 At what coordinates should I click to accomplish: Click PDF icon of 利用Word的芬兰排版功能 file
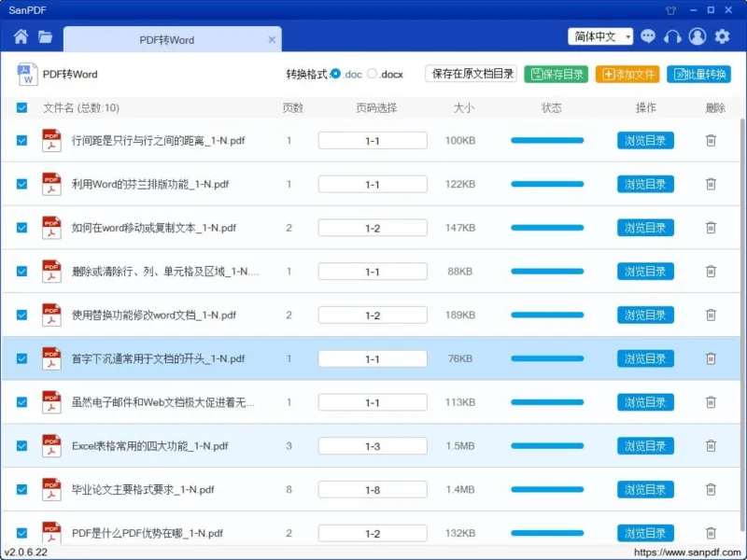tap(51, 184)
